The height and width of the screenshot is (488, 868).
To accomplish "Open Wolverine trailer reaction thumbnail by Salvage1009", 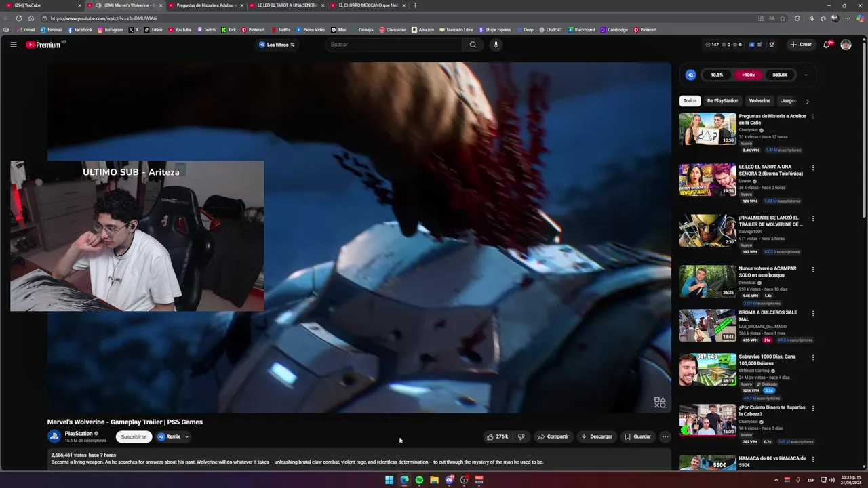I will point(707,230).
